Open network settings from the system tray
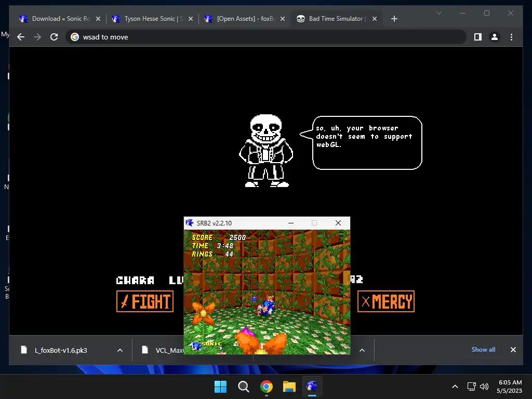The height and width of the screenshot is (399, 532). tap(472, 387)
